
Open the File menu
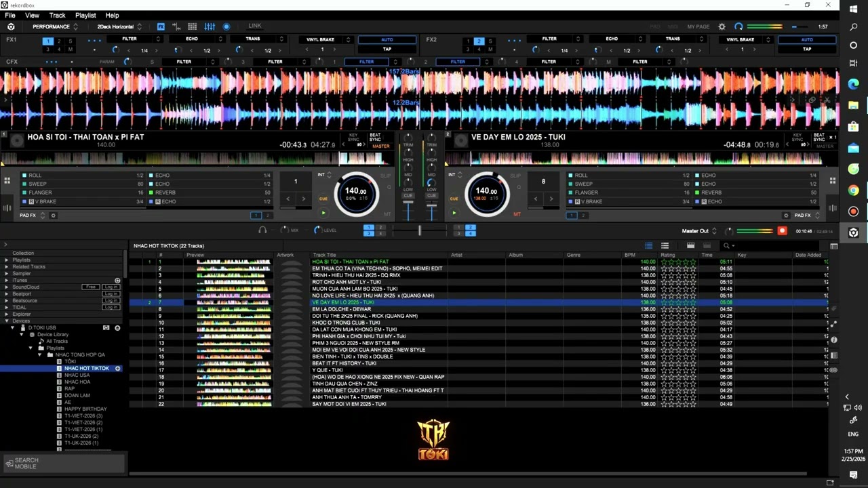click(10, 15)
